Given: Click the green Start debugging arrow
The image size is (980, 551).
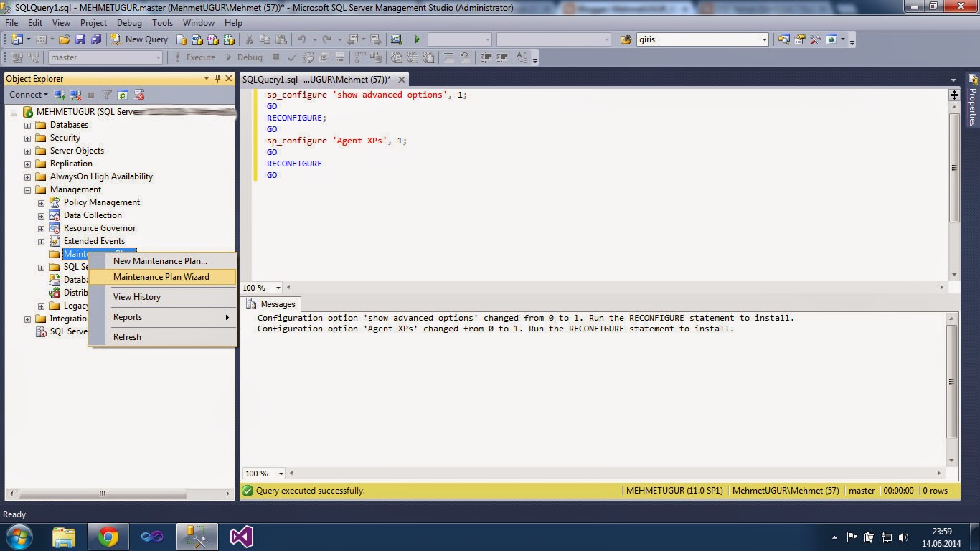Looking at the screenshot, I should (x=417, y=39).
